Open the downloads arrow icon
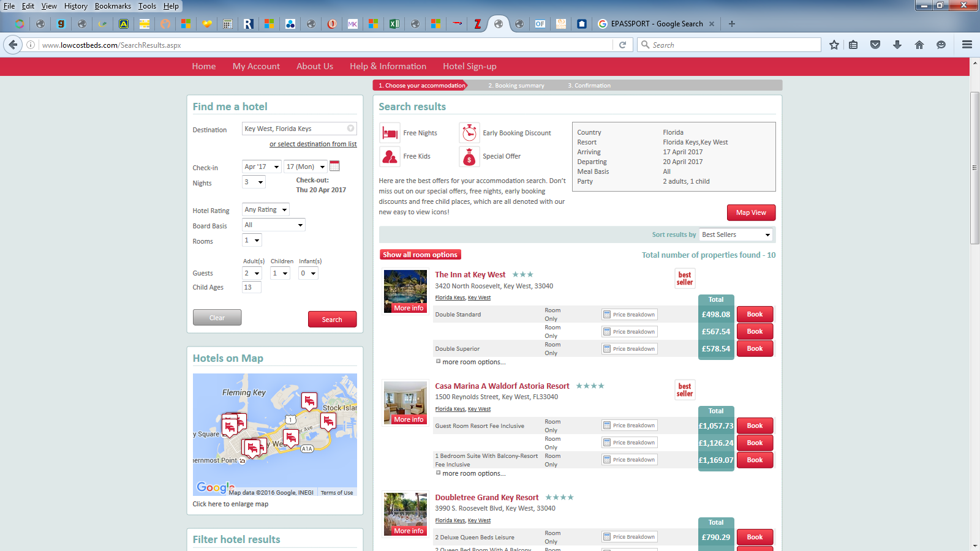 (897, 45)
